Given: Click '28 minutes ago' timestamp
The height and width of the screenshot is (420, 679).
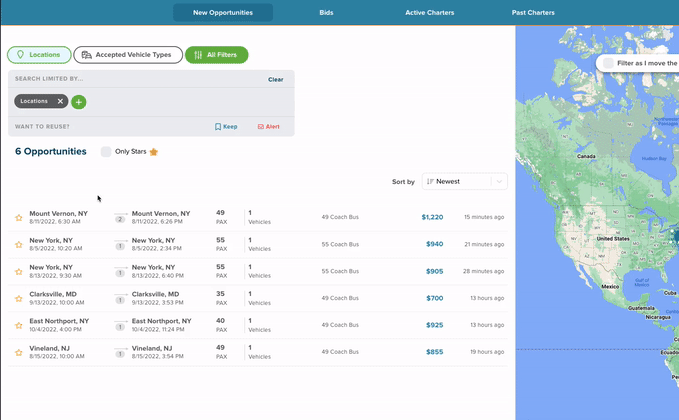Looking at the screenshot, I should click(483, 271).
